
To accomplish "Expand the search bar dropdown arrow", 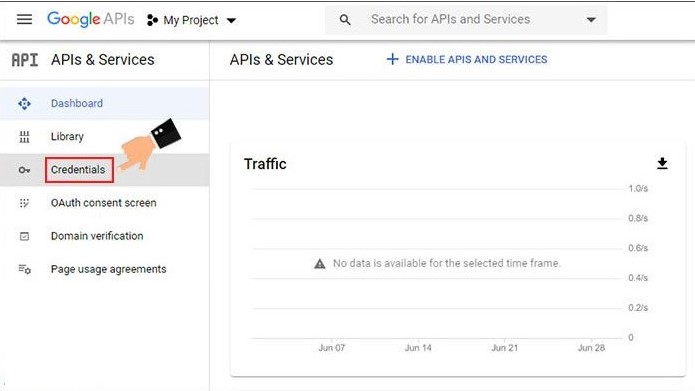I will [591, 20].
